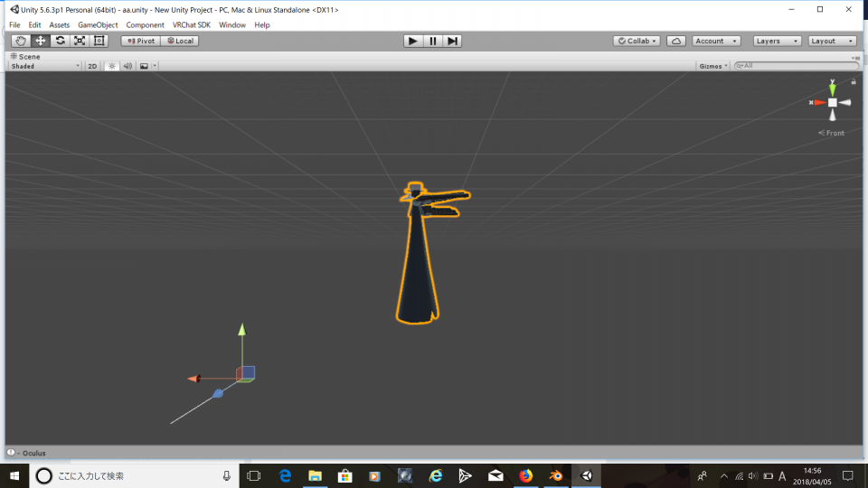Open the Mail app from taskbar
Viewport: 868px width, 488px height.
click(x=495, y=476)
